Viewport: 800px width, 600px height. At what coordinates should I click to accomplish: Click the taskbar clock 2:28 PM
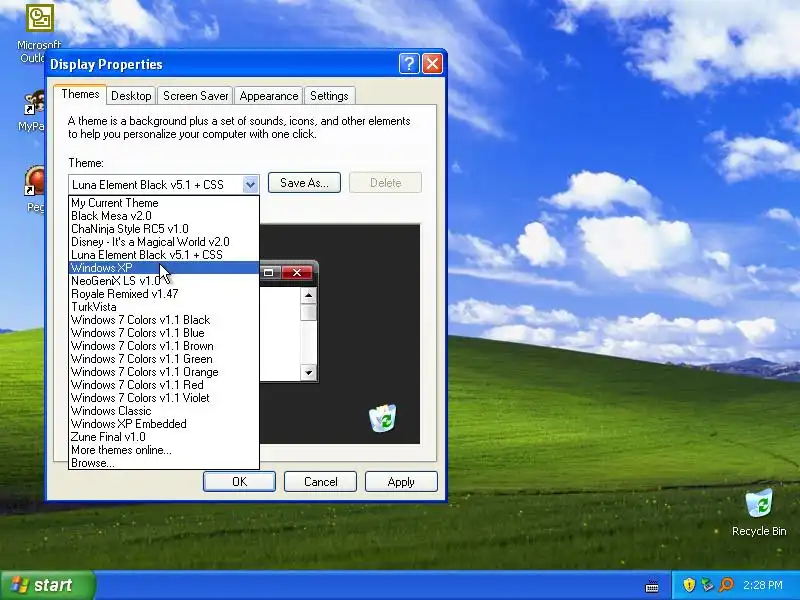[763, 585]
